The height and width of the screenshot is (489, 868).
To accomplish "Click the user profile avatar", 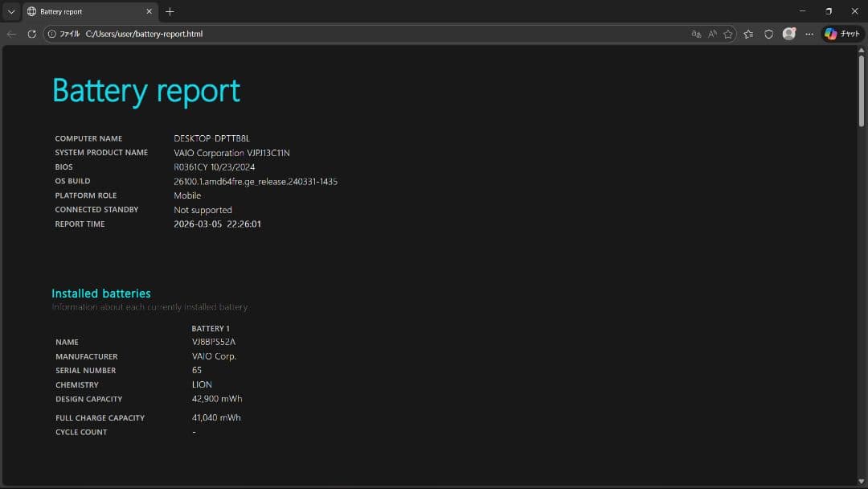I will pos(789,34).
